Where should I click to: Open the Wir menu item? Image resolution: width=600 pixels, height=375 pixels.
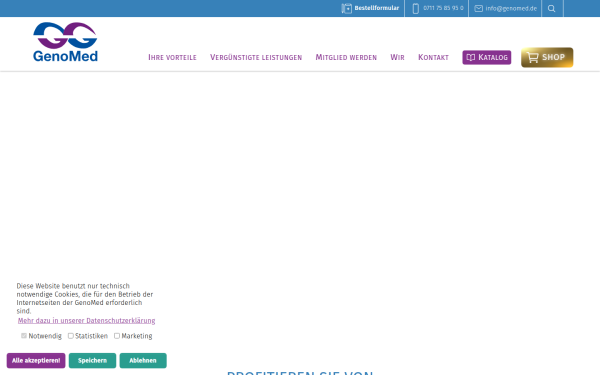[397, 57]
